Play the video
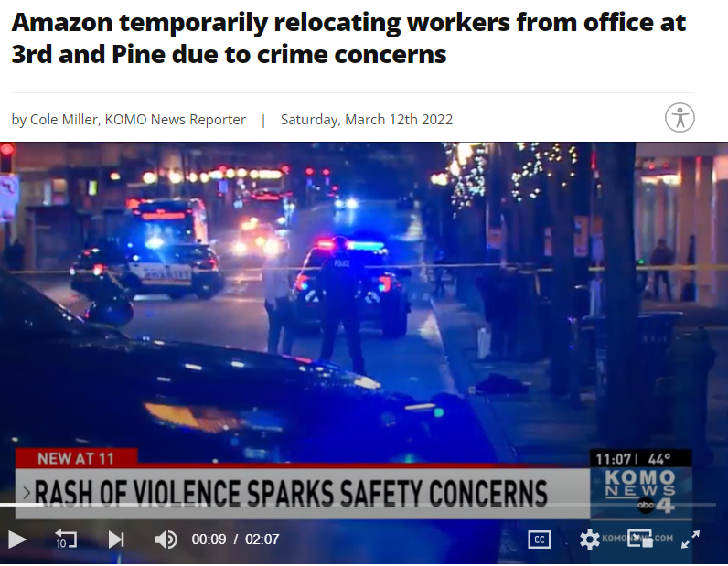Screen dimensions: 728x566 17,539
